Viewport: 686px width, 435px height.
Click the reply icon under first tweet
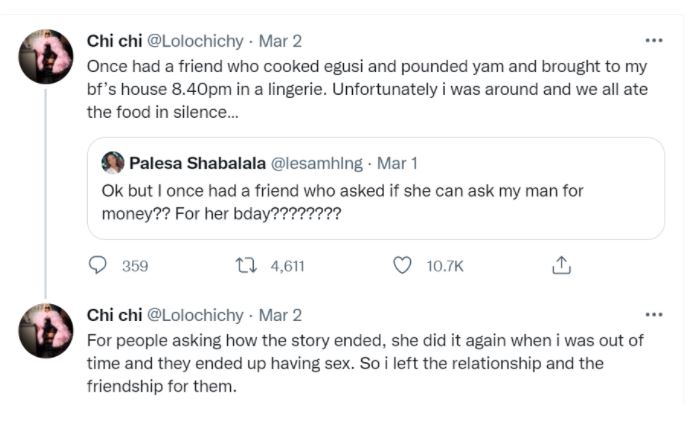tap(98, 265)
